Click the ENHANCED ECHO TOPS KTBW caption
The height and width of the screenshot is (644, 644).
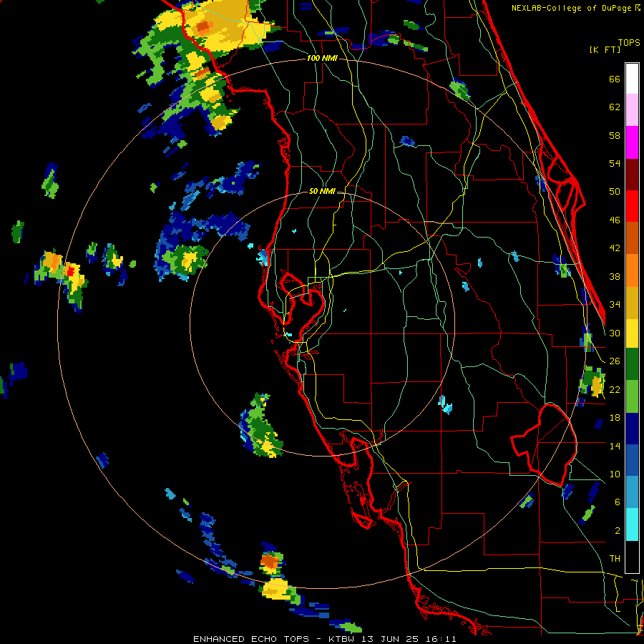point(324,639)
